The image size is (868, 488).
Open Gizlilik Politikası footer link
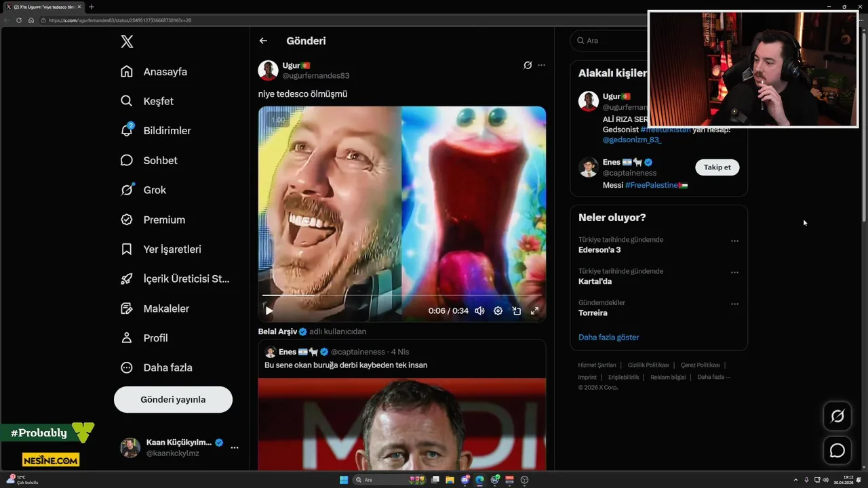pos(648,365)
